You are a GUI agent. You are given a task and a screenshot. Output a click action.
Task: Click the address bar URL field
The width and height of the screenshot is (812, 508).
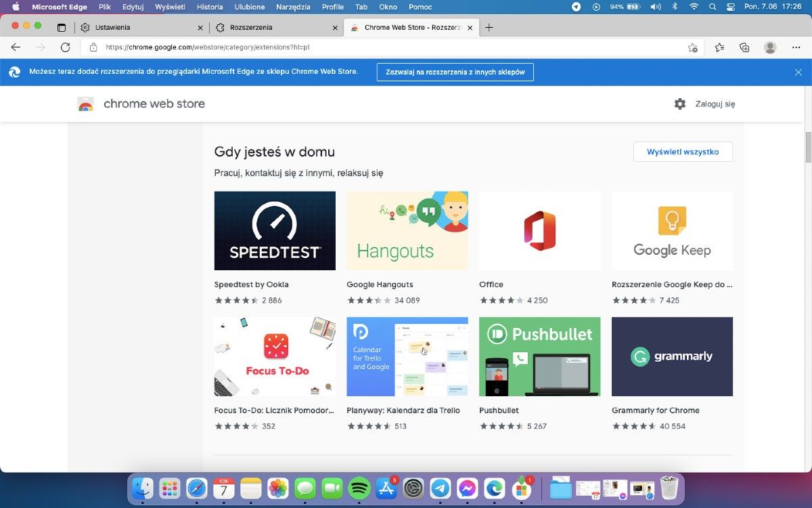(x=392, y=47)
